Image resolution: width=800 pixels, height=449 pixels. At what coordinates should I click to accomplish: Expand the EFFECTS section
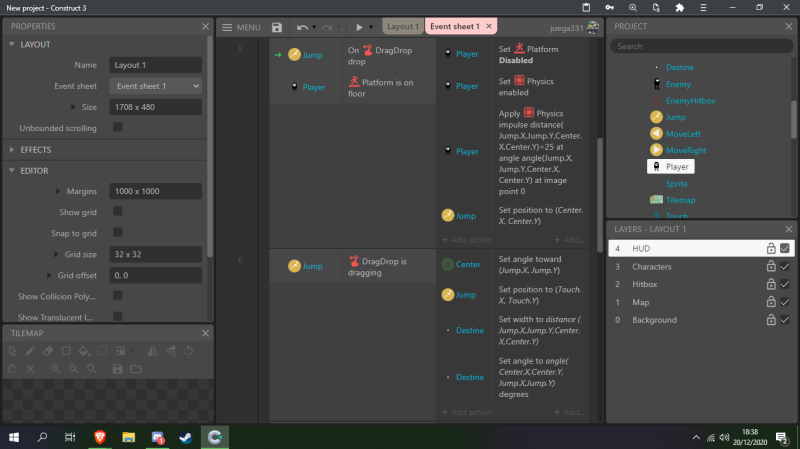click(x=12, y=149)
